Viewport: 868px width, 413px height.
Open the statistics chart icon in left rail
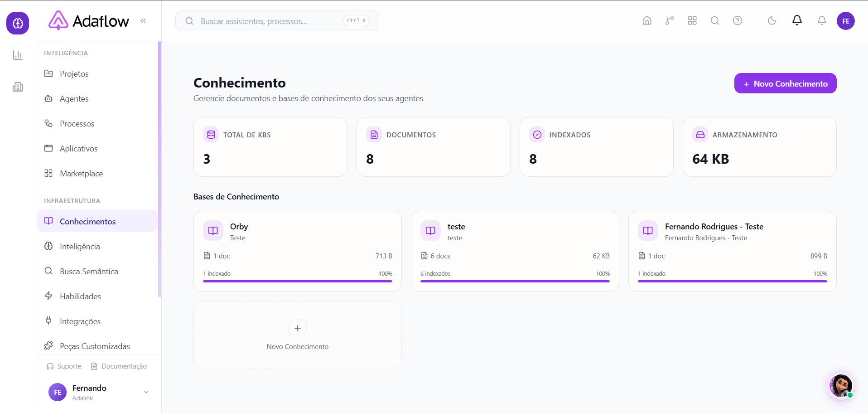[18, 55]
